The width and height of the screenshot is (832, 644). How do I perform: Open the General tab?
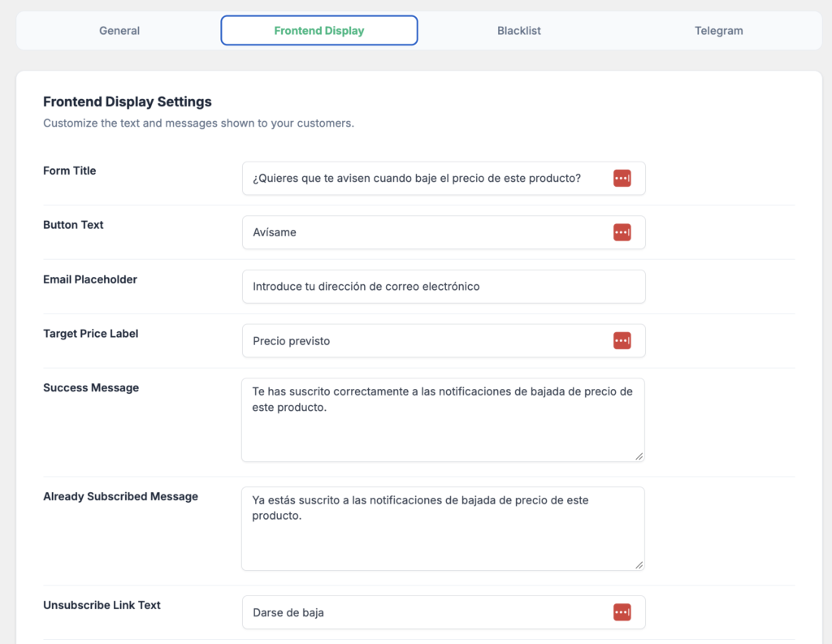119,31
